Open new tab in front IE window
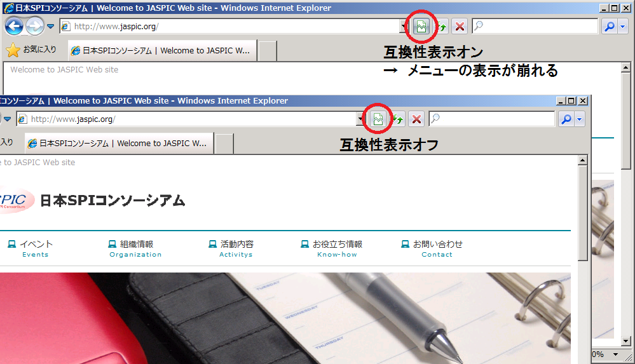 224,144
